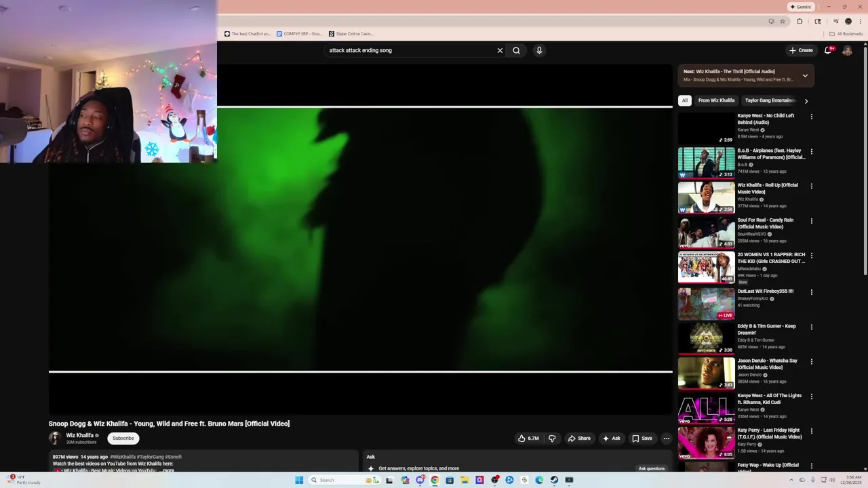Open options for OutLast Wit Fireboy355 stream
868x488 pixels.
point(811,292)
